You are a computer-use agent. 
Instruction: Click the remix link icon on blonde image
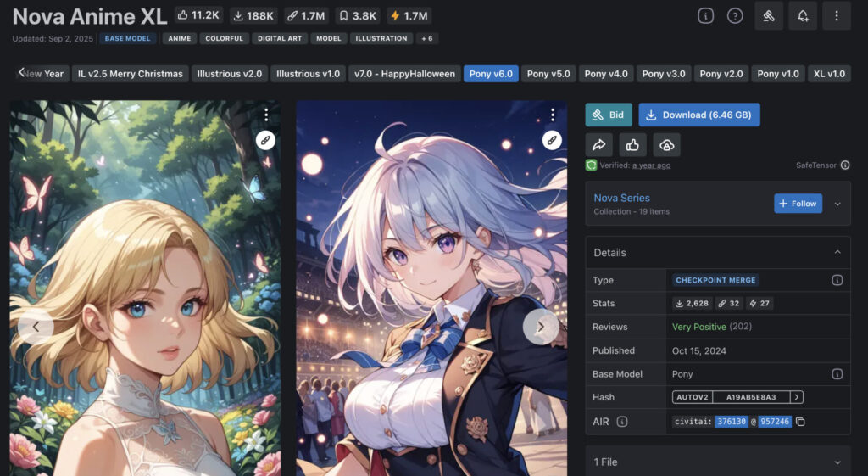point(266,140)
